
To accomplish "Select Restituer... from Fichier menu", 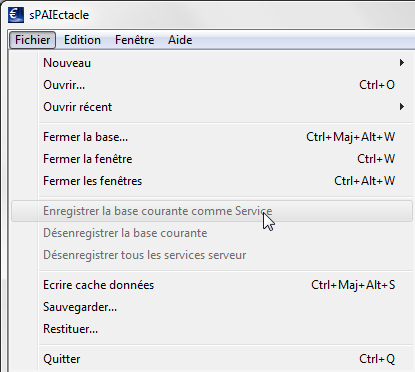I will click(212, 329).
